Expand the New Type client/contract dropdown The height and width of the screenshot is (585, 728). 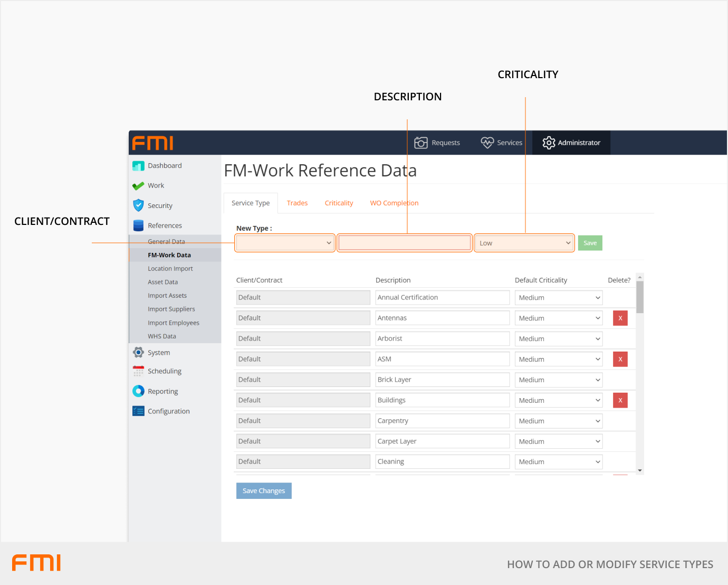(284, 243)
